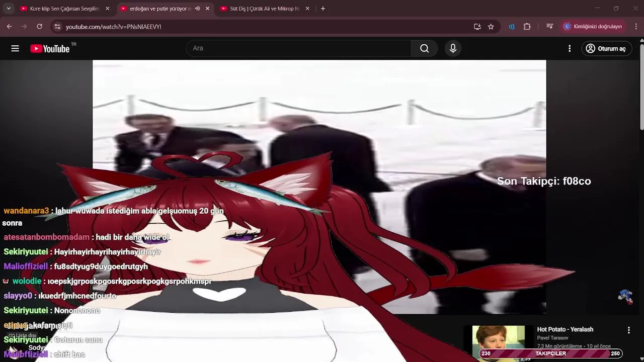Open browser media controls
The width and height of the screenshot is (644, 362).
(550, 27)
